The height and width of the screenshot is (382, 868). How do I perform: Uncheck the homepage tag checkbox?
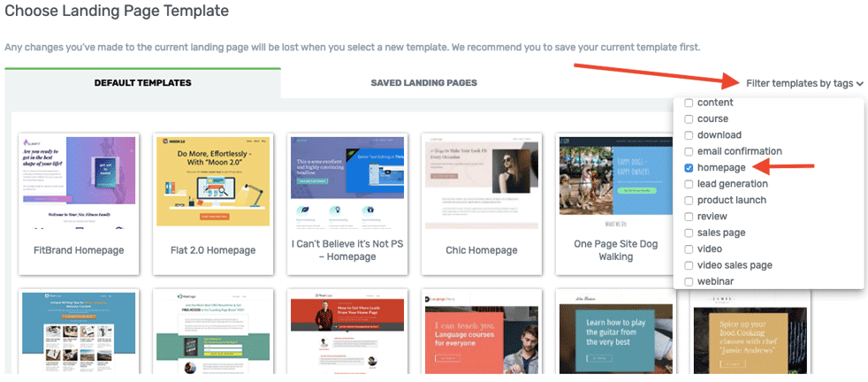click(x=689, y=168)
